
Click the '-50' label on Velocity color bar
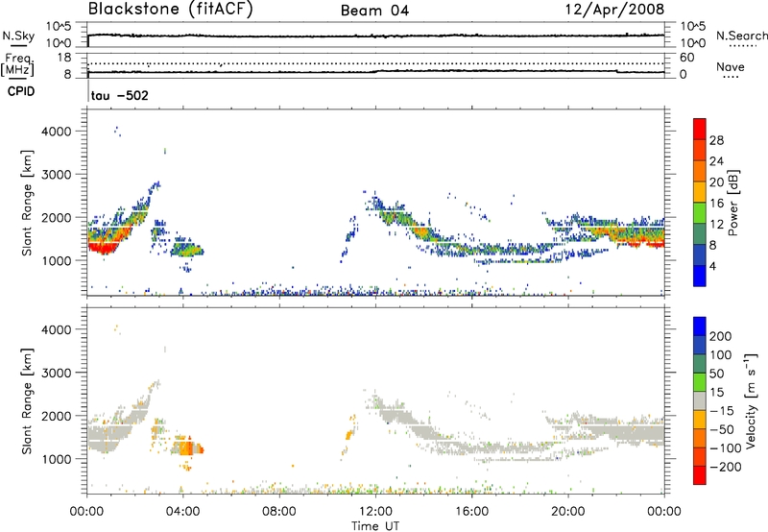[722, 429]
